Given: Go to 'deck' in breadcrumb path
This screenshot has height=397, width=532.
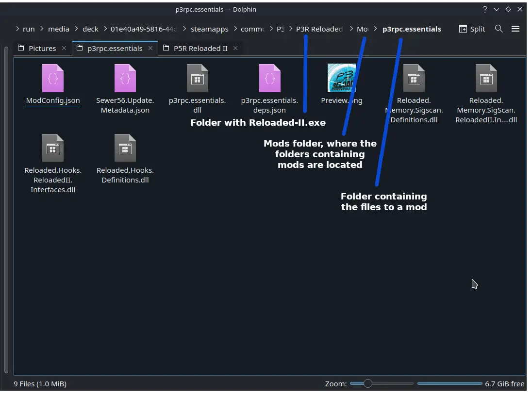Looking at the screenshot, I should point(90,29).
